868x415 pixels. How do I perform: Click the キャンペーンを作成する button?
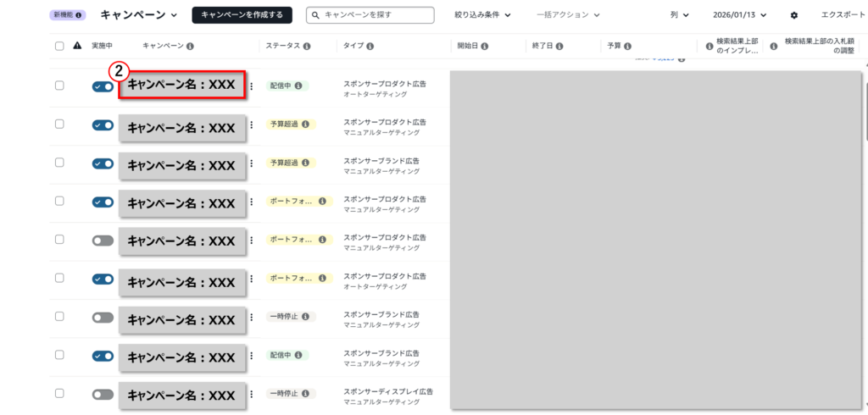pyautogui.click(x=242, y=15)
